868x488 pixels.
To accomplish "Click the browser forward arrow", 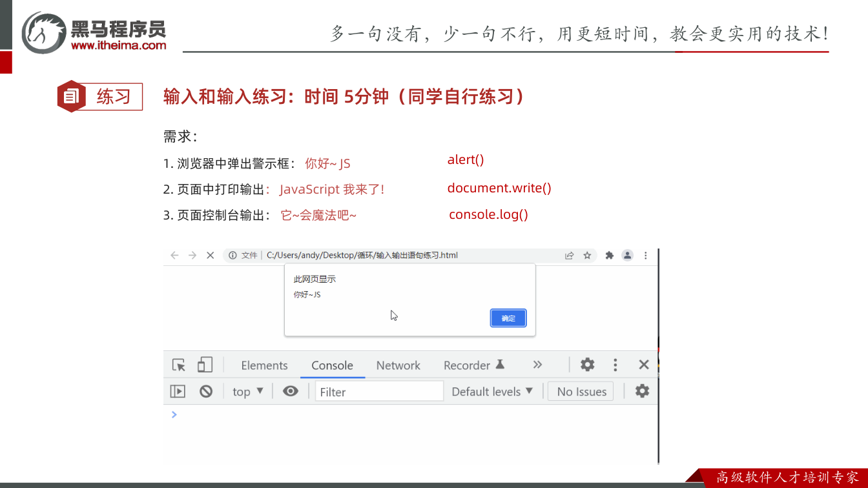I will [192, 256].
